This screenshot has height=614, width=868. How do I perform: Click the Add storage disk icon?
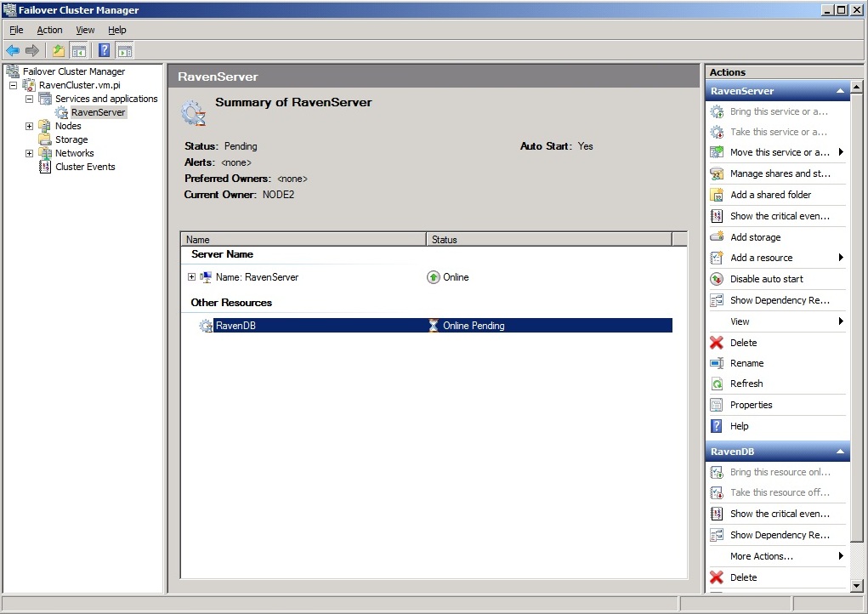tap(717, 236)
